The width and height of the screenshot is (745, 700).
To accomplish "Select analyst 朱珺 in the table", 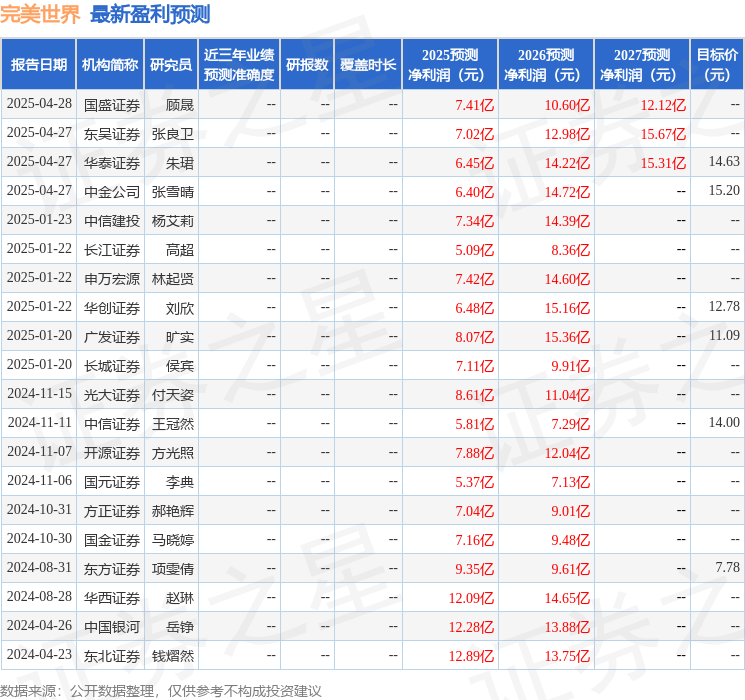I will [180, 163].
